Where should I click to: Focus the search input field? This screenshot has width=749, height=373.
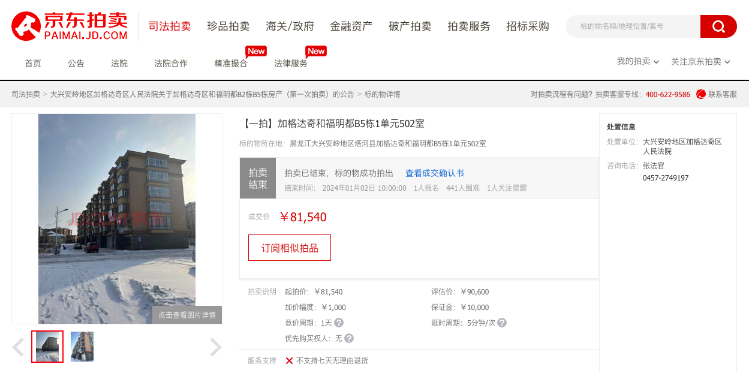click(x=633, y=26)
